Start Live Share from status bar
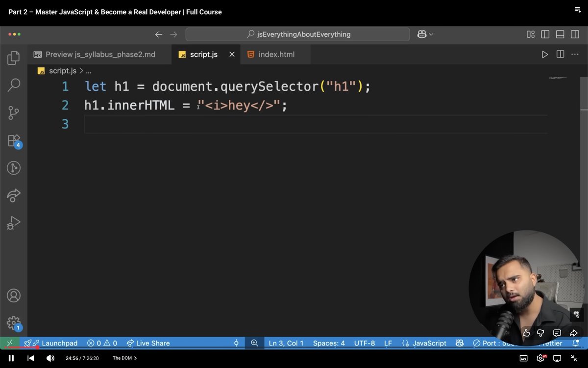Viewport: 588px width, 368px height. [148, 343]
